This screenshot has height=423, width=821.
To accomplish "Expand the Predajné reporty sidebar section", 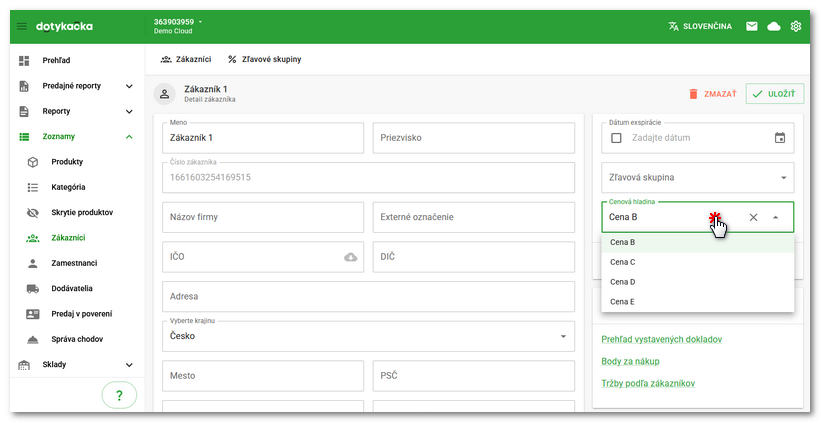I will tap(129, 86).
